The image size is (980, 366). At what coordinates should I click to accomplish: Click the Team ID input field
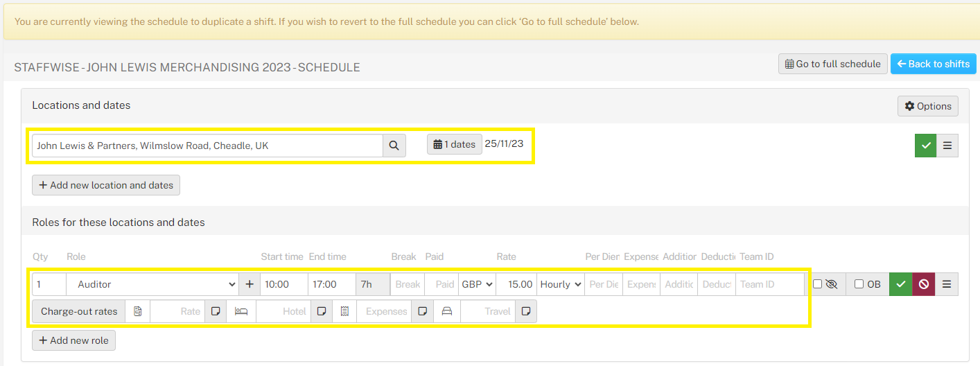pyautogui.click(x=770, y=284)
